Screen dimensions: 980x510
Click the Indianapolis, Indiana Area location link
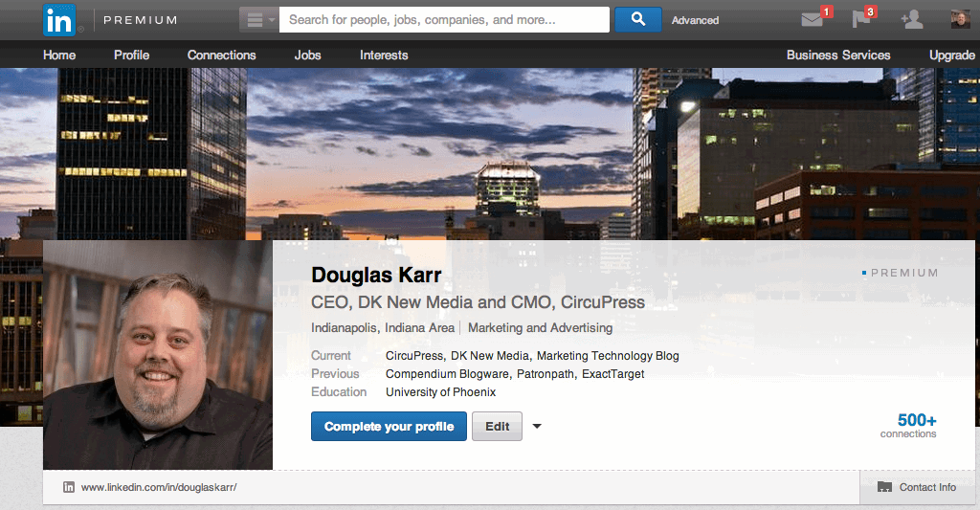[x=383, y=328]
